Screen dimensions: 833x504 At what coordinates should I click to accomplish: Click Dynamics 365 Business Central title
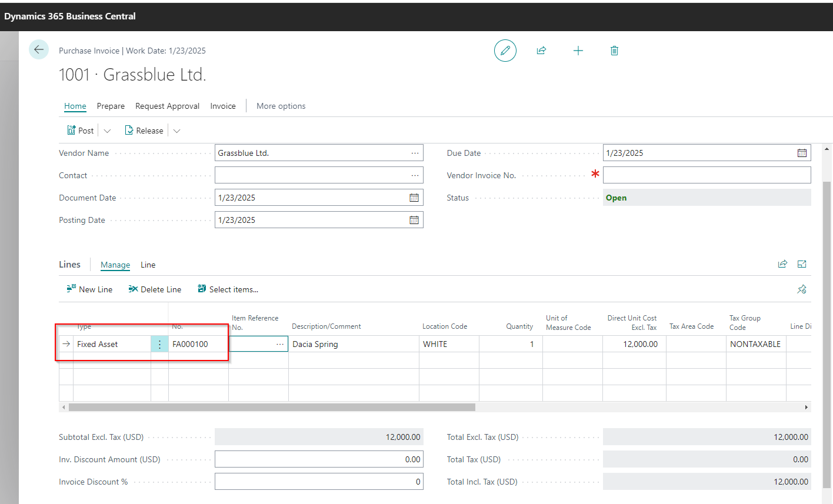point(70,16)
